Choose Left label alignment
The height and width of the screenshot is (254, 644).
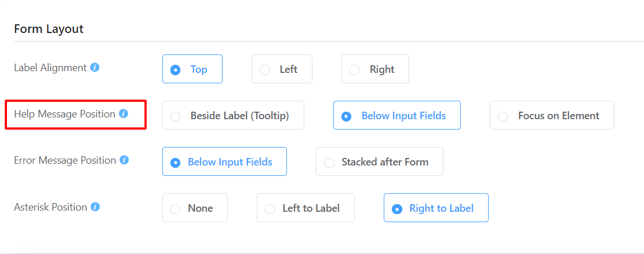pyautogui.click(x=282, y=69)
